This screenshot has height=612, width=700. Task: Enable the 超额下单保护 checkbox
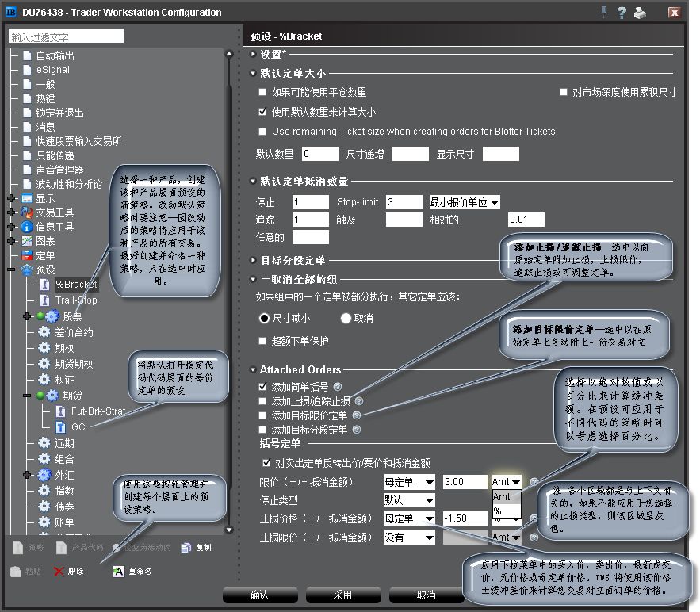pyautogui.click(x=262, y=341)
